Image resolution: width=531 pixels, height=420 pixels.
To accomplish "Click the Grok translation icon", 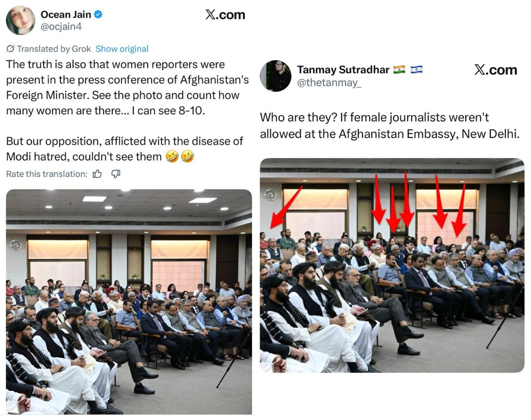I will [10, 49].
